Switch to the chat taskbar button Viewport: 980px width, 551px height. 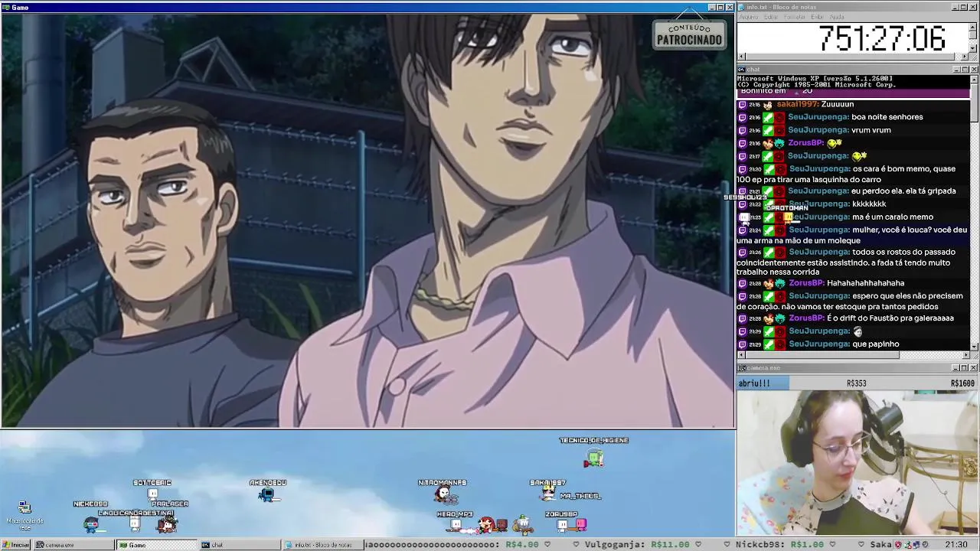click(x=239, y=545)
